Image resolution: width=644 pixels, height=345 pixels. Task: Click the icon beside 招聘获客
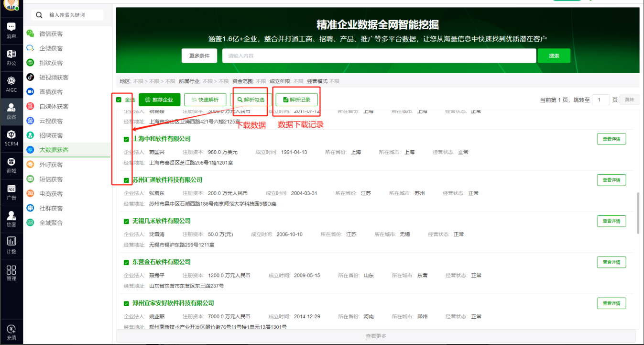click(30, 135)
